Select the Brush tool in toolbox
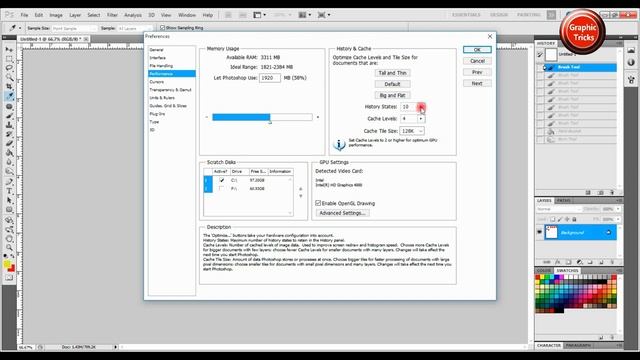Image resolution: width=640 pixels, height=360 pixels. (x=9, y=116)
